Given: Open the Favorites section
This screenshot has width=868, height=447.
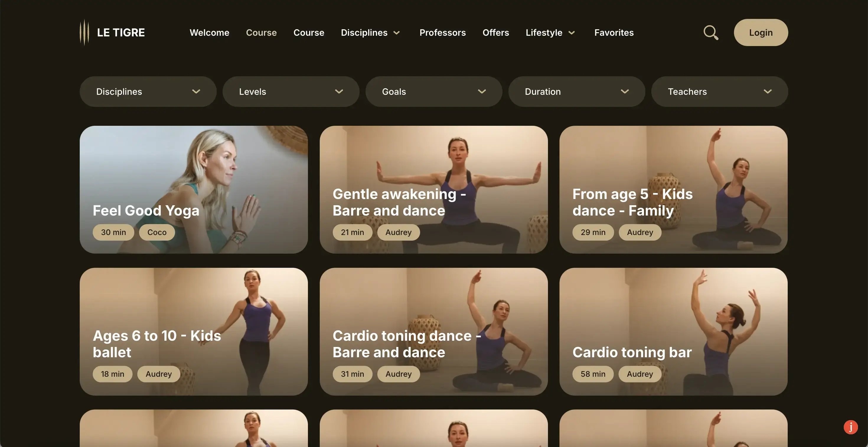Looking at the screenshot, I should [x=614, y=32].
